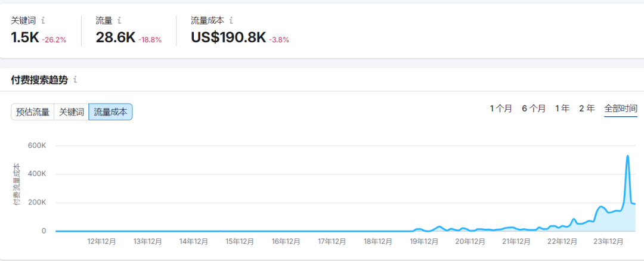The height and width of the screenshot is (261, 644).
Task: Click the 付费搜索趋势 heading
Action: click(x=39, y=80)
